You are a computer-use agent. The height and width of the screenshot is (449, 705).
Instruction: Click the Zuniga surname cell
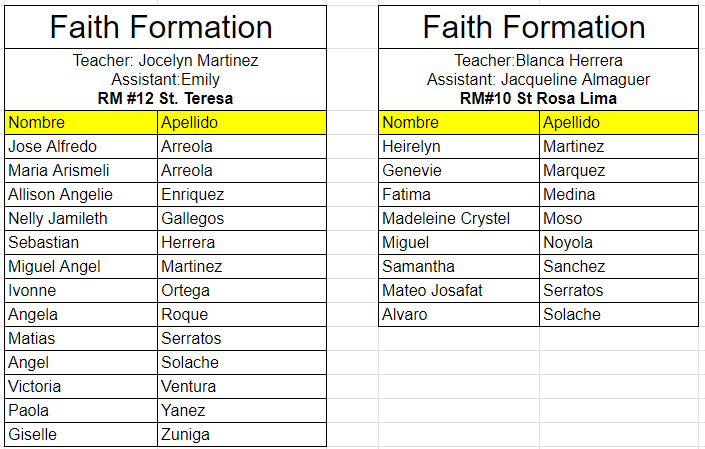click(241, 435)
